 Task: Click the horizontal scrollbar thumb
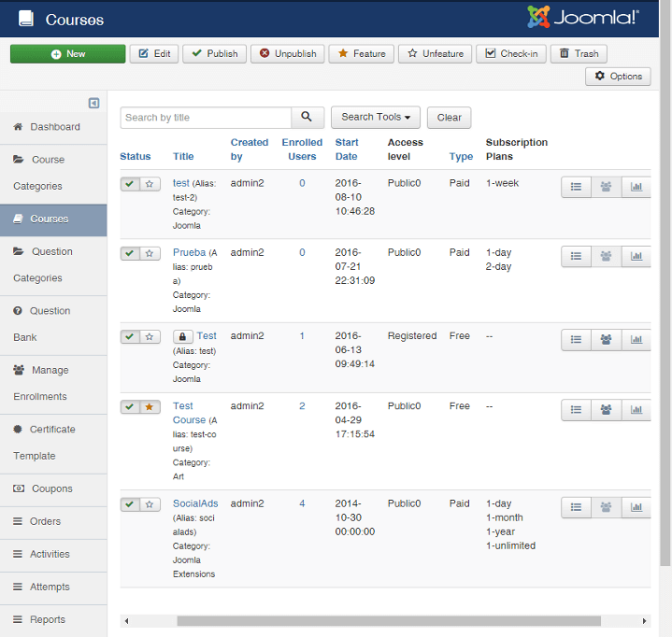point(389,621)
